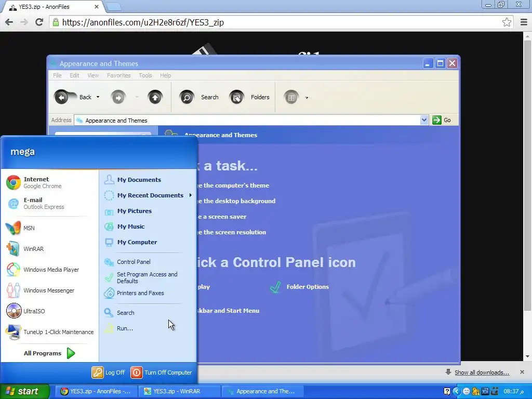Expand My Recent Documents submenu

148,195
